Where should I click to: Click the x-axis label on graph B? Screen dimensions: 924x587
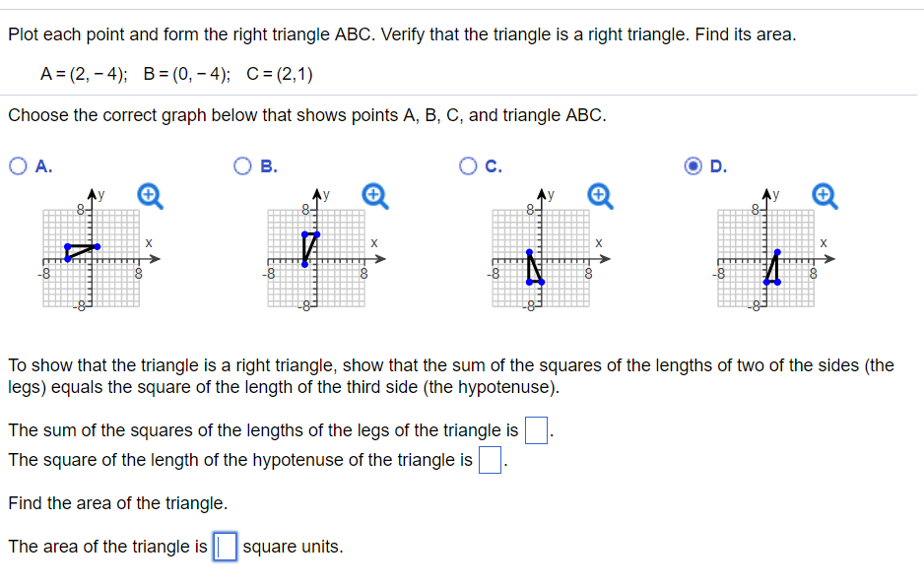point(373,241)
